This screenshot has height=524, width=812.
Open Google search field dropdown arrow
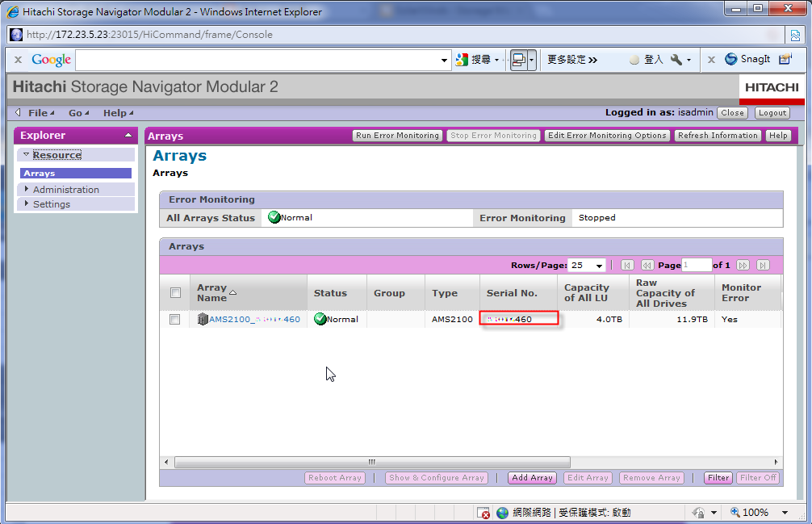point(444,61)
